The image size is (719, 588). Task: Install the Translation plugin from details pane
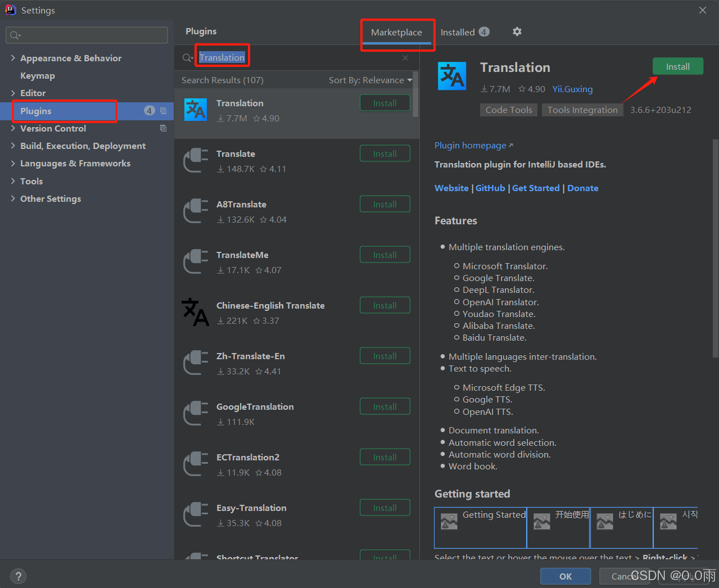pos(678,66)
